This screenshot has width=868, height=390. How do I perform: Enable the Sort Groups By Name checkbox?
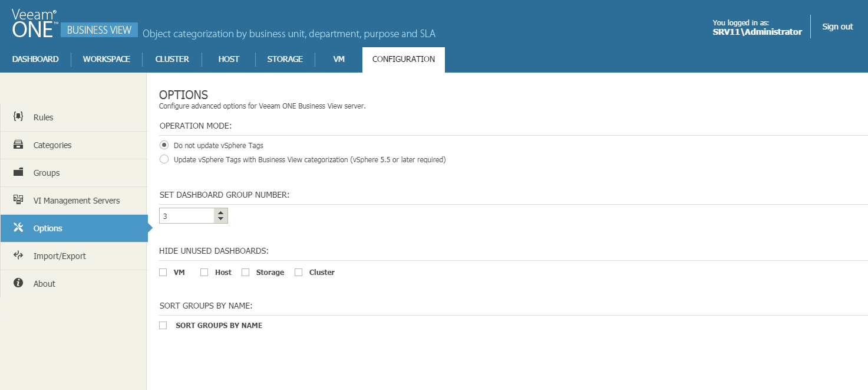point(163,326)
